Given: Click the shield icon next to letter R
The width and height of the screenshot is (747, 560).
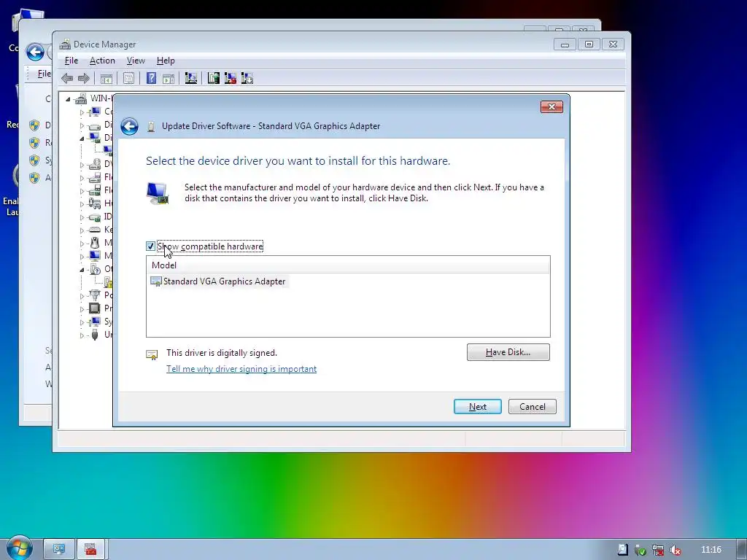Looking at the screenshot, I should click(34, 142).
